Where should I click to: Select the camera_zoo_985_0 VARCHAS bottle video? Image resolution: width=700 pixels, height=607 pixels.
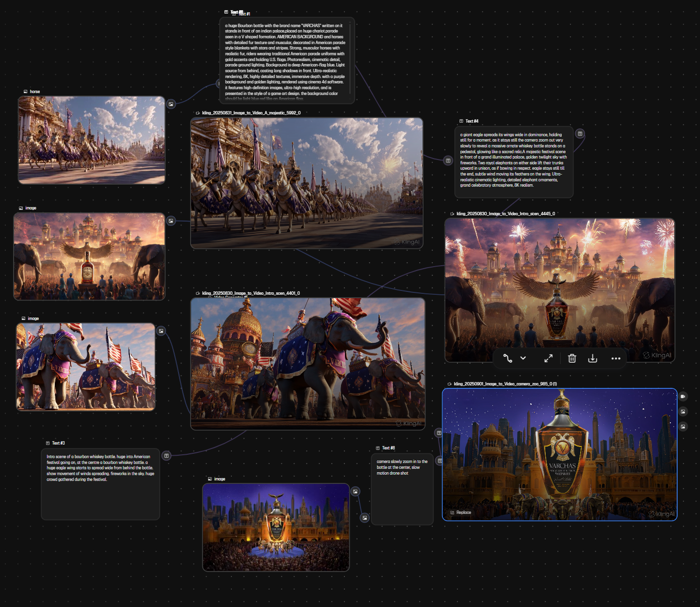point(560,455)
